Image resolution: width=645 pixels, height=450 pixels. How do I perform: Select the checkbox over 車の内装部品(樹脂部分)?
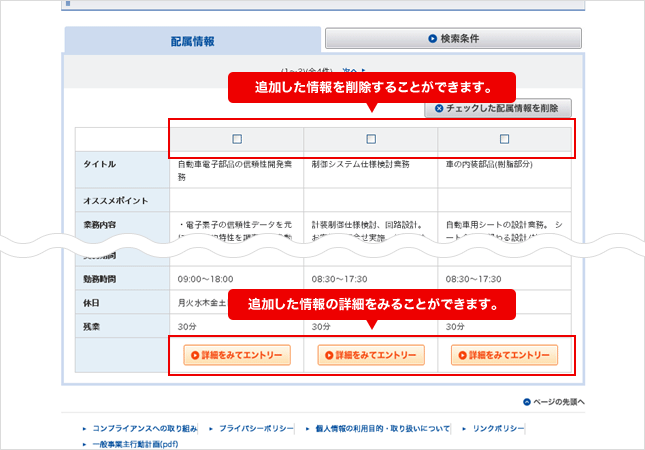coord(505,139)
